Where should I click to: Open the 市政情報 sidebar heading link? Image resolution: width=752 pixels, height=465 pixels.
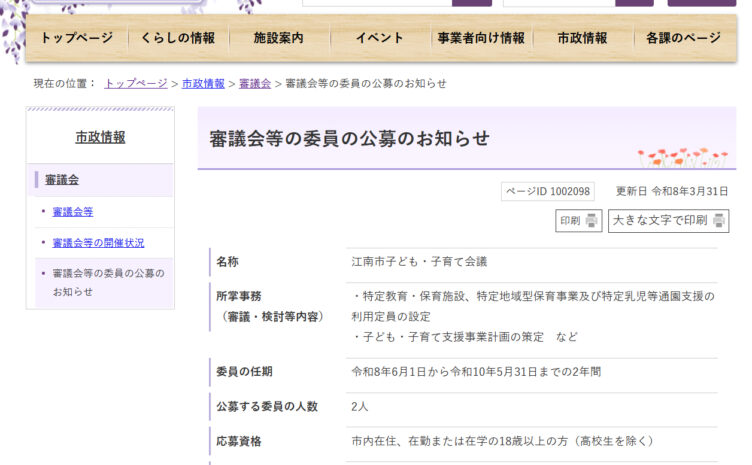pos(100,137)
